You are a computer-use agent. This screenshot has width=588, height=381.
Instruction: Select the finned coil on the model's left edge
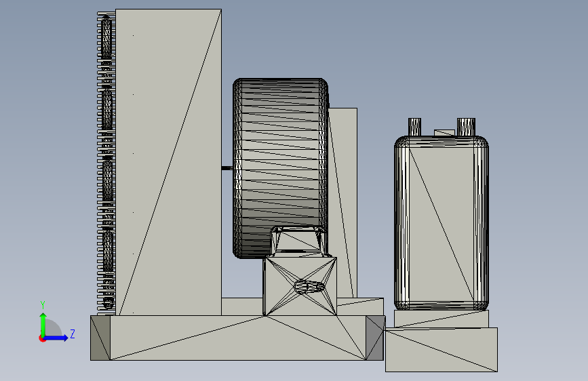(106, 163)
